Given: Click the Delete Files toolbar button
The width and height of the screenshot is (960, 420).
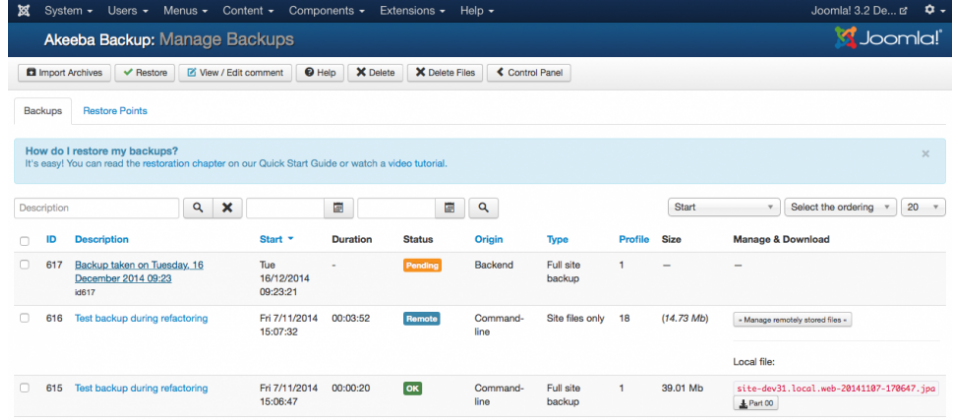Looking at the screenshot, I should point(445,73).
